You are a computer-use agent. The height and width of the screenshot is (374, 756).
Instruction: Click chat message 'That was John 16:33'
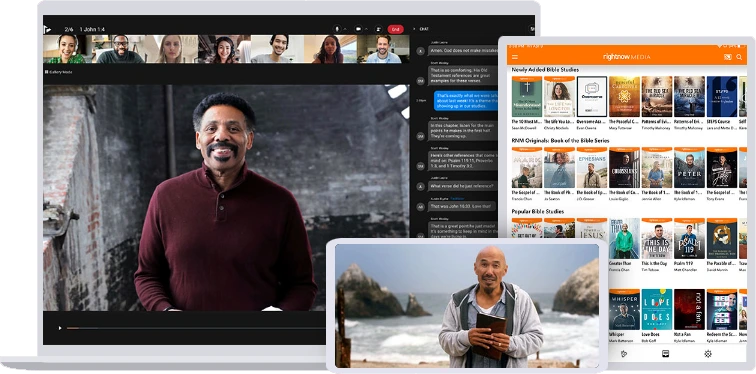point(462,206)
